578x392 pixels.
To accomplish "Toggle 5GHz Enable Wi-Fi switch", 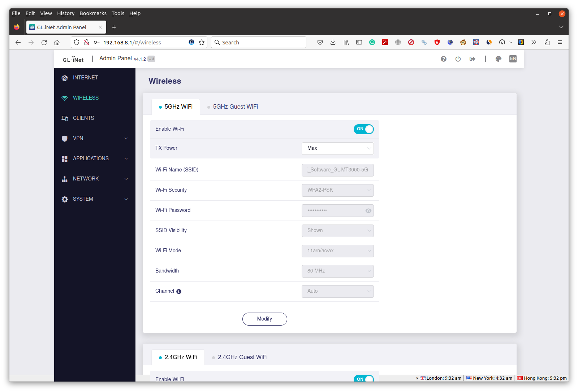I will pyautogui.click(x=364, y=129).
